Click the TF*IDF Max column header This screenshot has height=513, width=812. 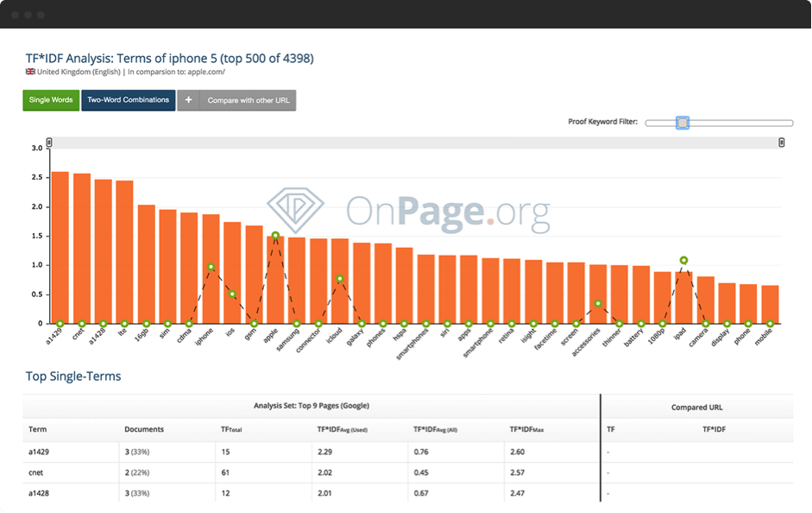point(526,429)
